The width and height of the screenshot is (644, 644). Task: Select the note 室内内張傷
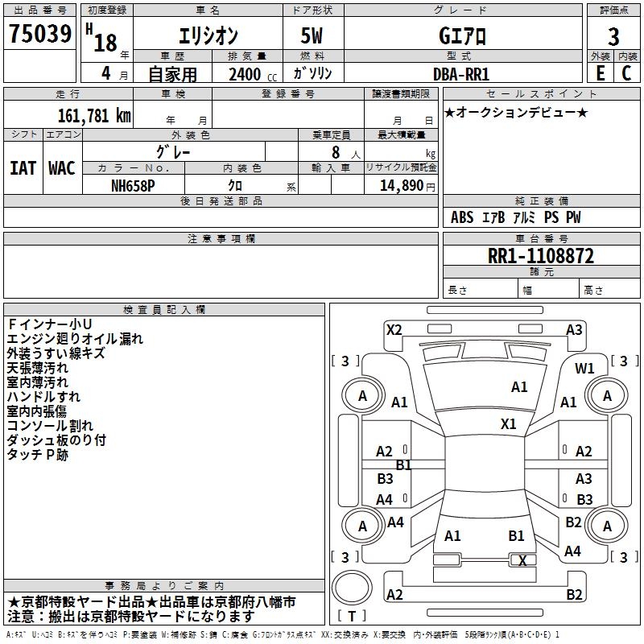pos(36,411)
